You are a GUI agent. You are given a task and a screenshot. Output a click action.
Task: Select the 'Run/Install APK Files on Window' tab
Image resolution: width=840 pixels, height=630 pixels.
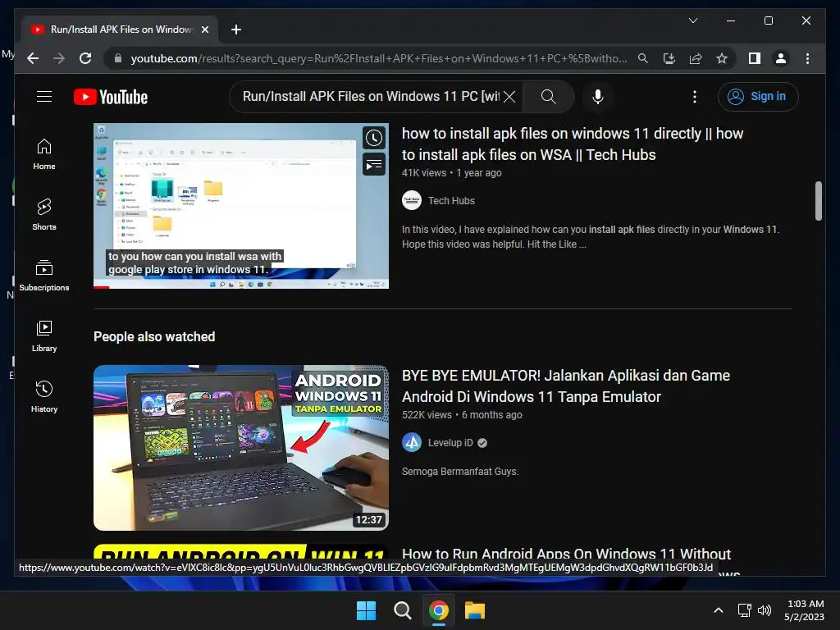pos(120,30)
